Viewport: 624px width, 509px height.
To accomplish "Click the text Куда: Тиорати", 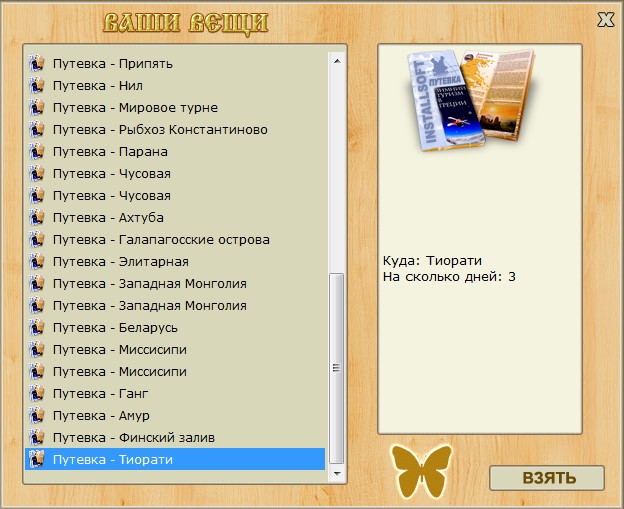I will [x=432, y=261].
